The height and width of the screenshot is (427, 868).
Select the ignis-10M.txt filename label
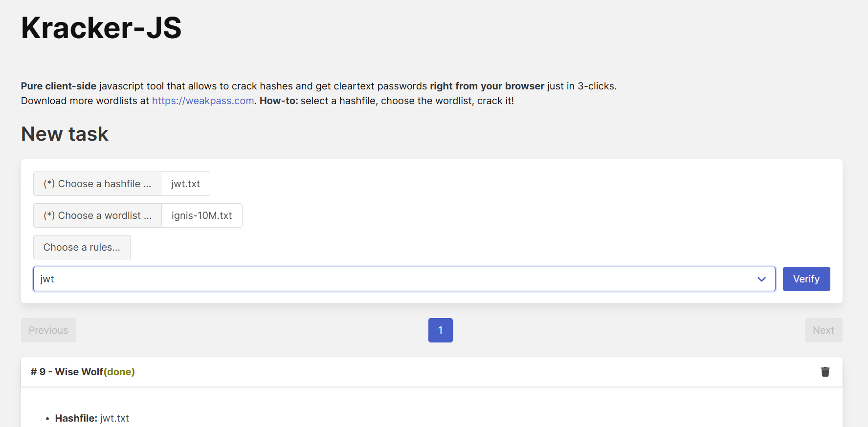(x=201, y=215)
